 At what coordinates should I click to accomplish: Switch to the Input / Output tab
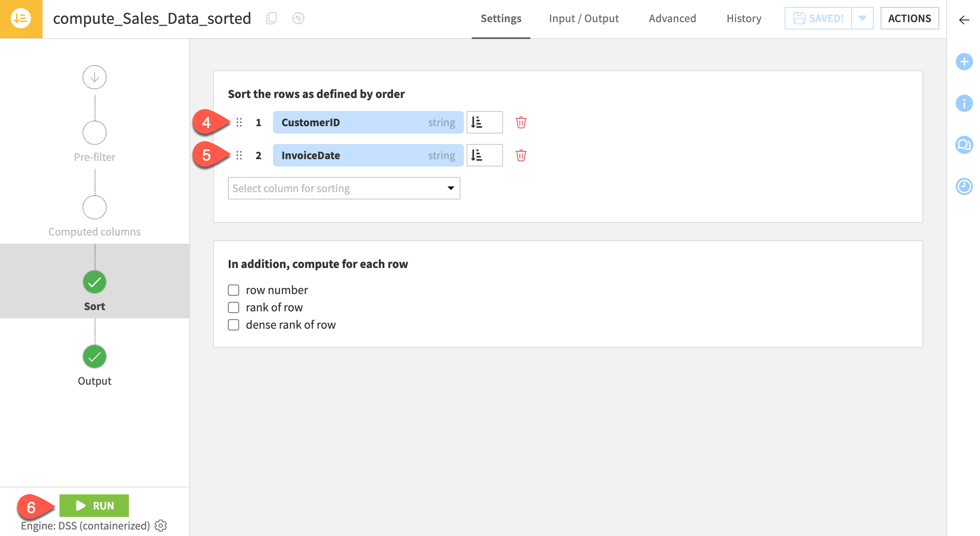coord(584,18)
